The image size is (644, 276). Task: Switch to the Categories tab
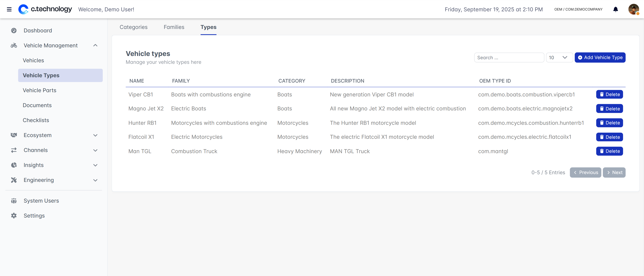coord(134,27)
